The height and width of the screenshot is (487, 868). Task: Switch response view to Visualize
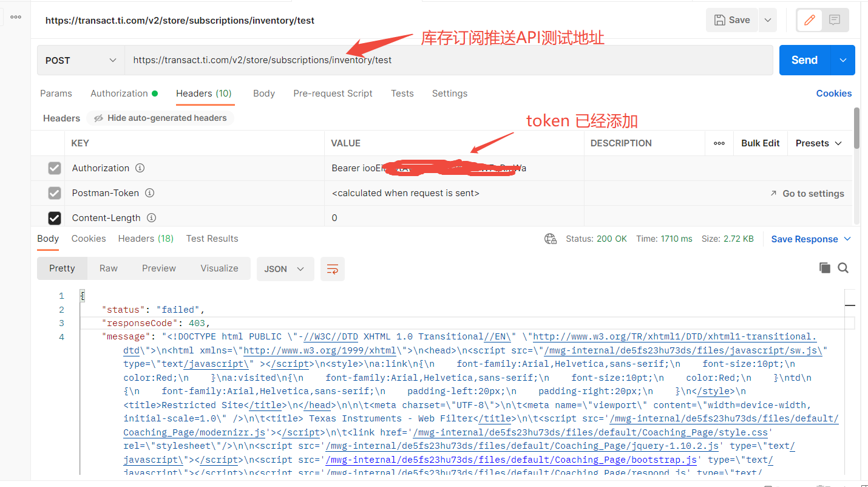click(x=219, y=268)
